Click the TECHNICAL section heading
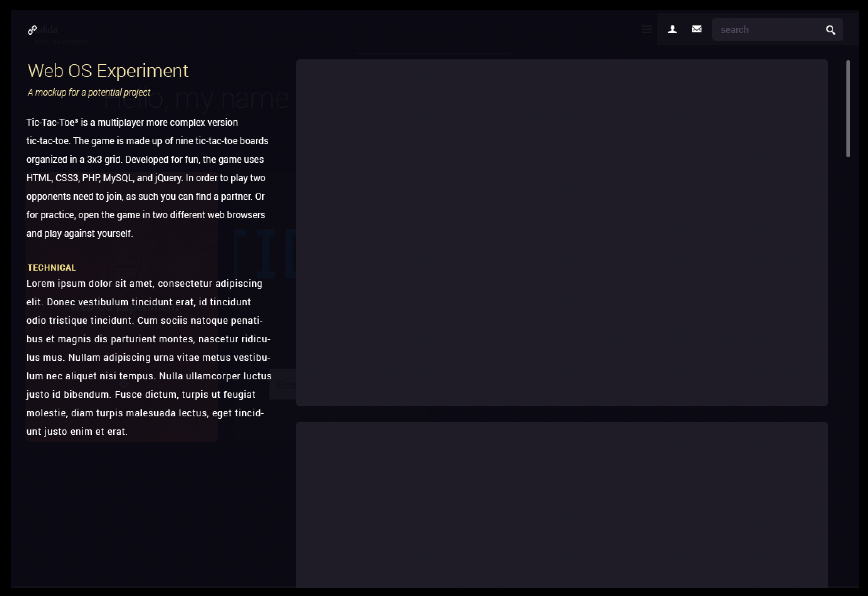 (x=52, y=268)
